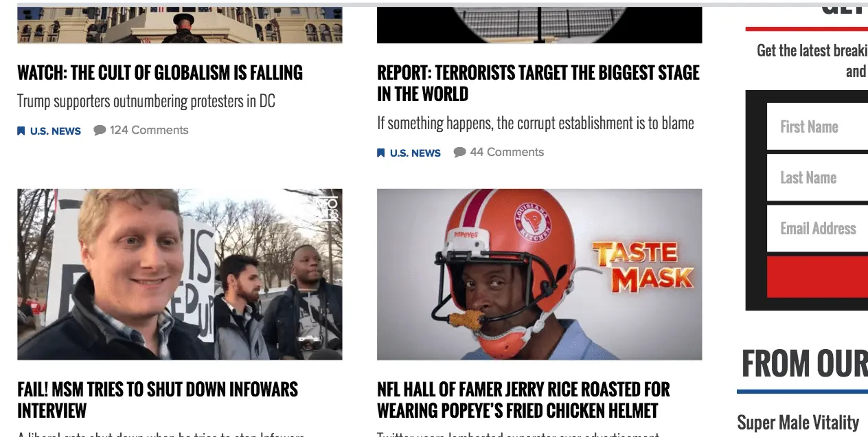Screen dimensions: 868x437
Task: Open the U.S. News category under the globalism article
Action: tap(56, 131)
